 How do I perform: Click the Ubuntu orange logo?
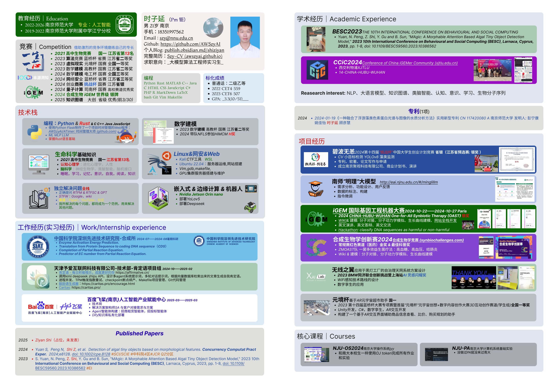click(167, 156)
